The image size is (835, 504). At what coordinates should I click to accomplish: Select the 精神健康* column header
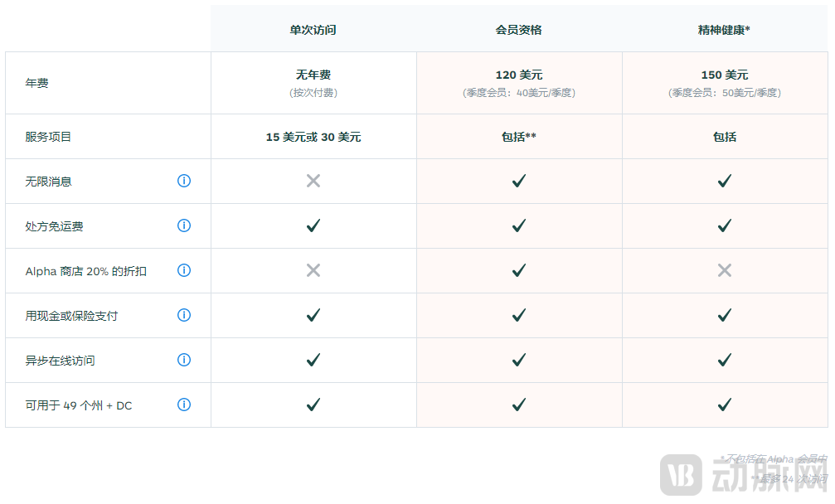click(x=725, y=30)
